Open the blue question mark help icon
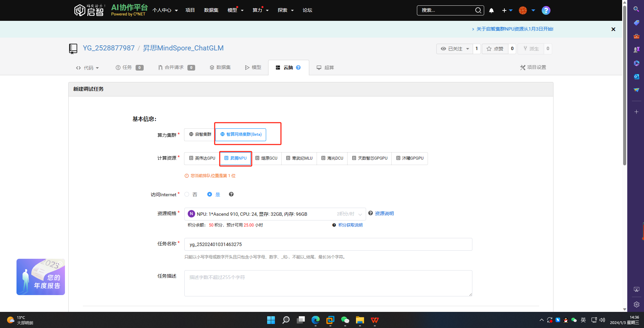The width and height of the screenshot is (644, 328). [x=546, y=10]
